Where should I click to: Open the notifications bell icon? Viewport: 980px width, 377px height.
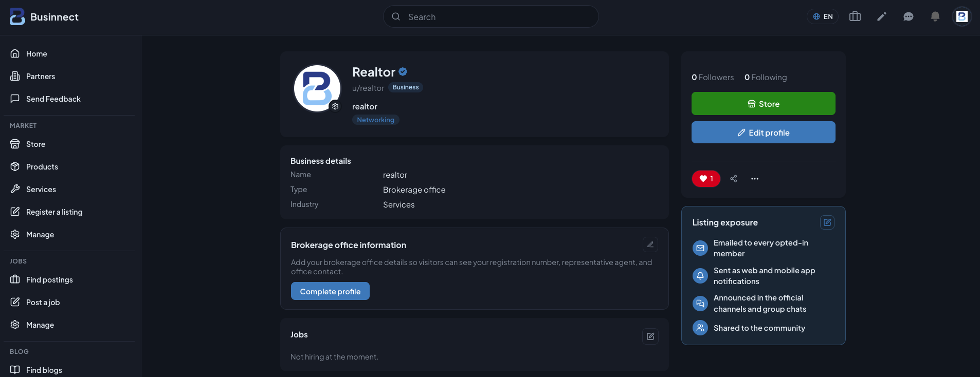tap(935, 16)
